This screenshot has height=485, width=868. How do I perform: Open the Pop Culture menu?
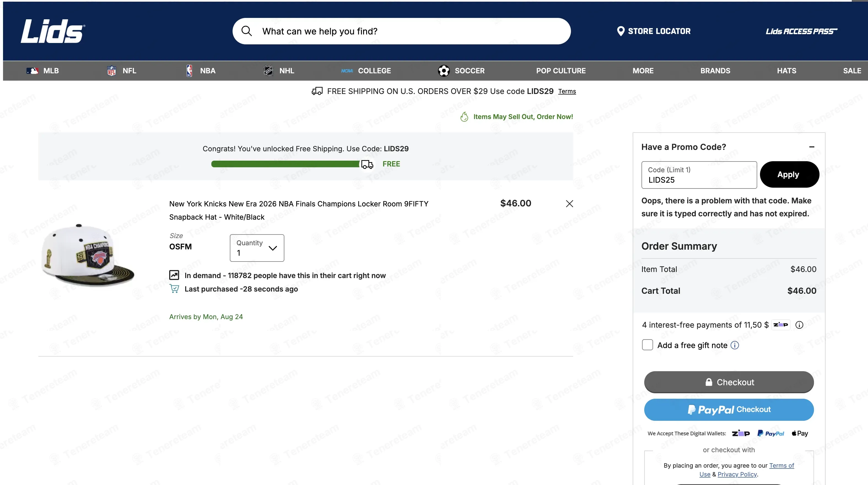tap(561, 71)
